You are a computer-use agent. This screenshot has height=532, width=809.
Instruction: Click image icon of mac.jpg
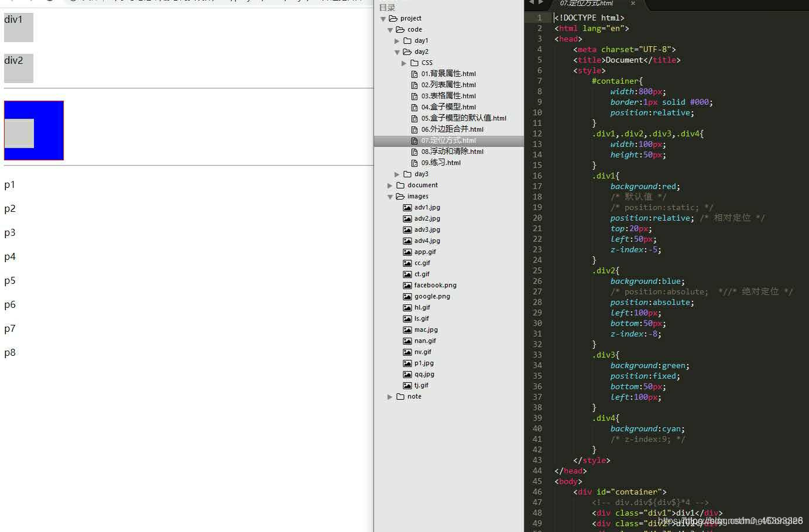tap(407, 330)
